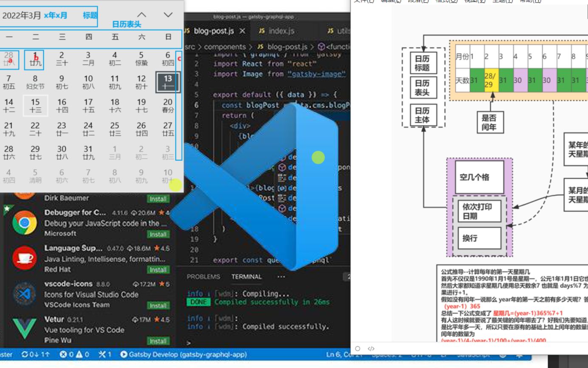The image size is (588, 368).
Task: Install the Vetur extension
Action: (x=158, y=341)
